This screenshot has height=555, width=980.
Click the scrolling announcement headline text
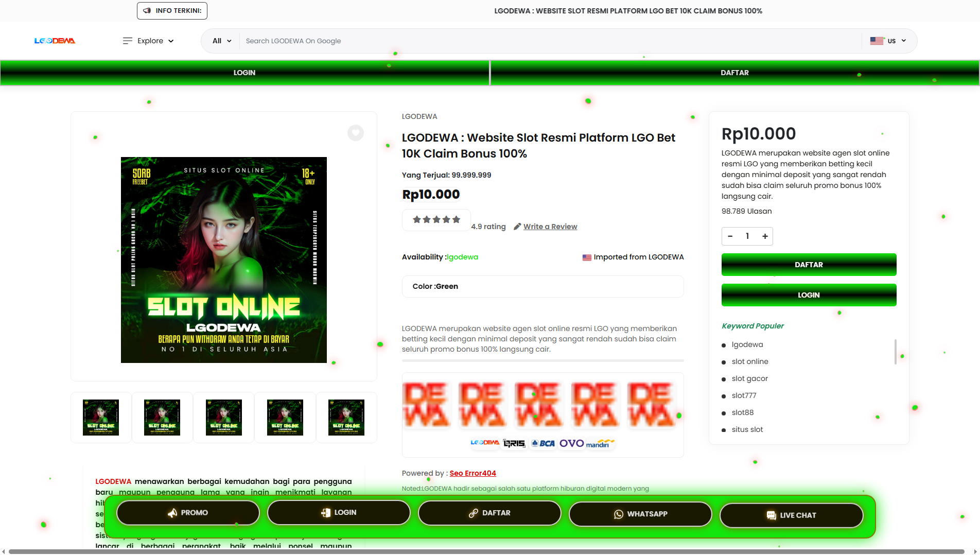pos(628,11)
